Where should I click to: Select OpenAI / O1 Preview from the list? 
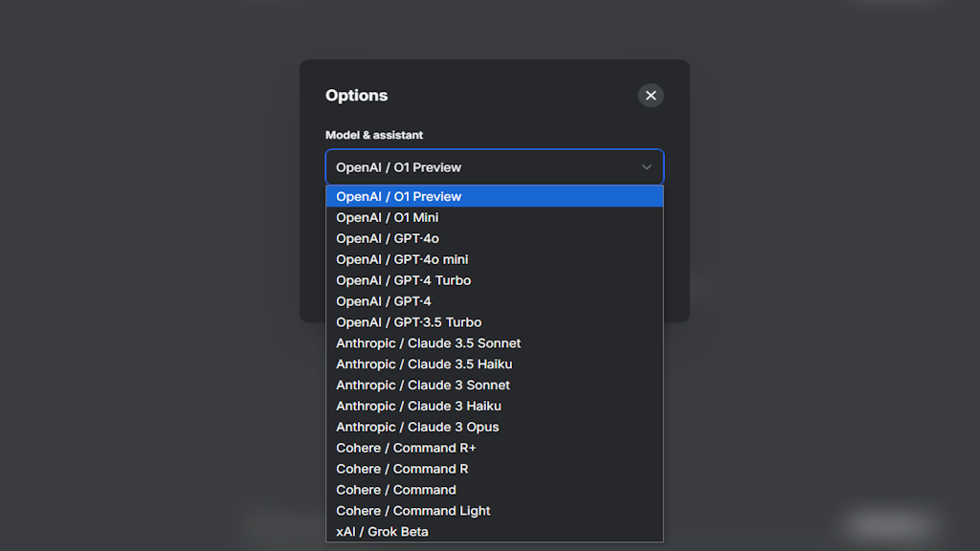click(x=495, y=196)
